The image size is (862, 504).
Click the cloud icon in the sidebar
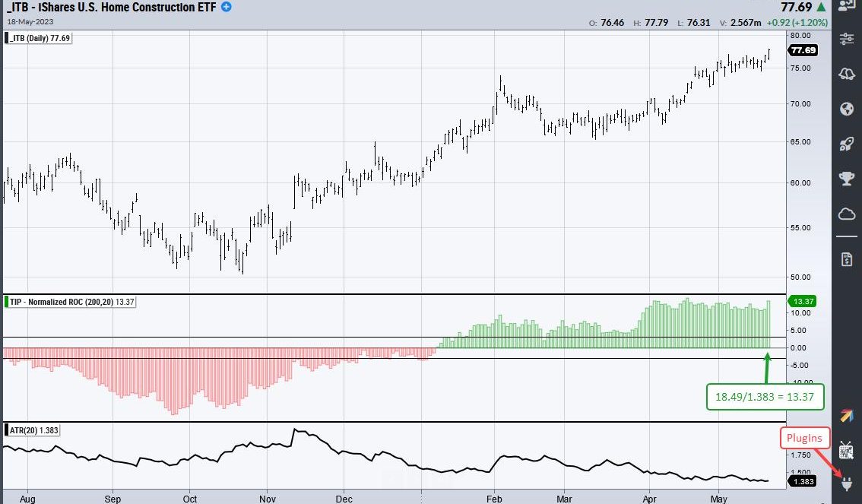(847, 214)
